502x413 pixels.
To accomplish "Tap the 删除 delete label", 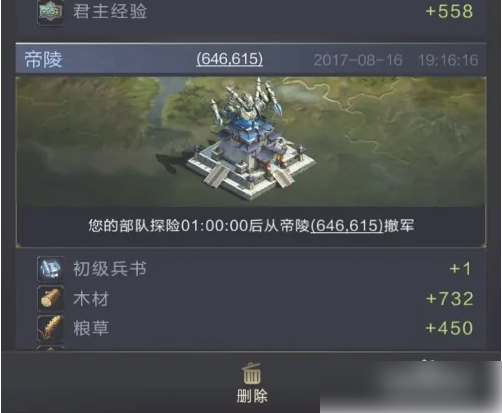I will click(x=252, y=396).
